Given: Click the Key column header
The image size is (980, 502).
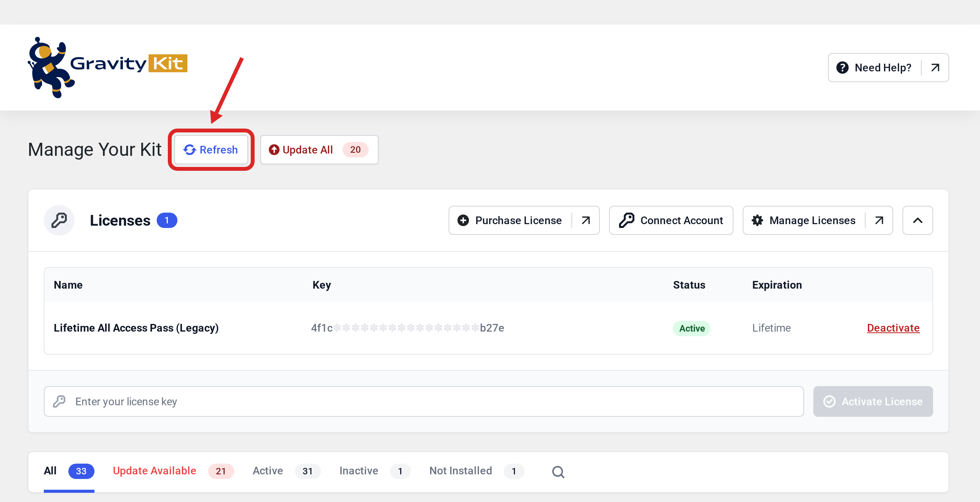Looking at the screenshot, I should click(322, 285).
